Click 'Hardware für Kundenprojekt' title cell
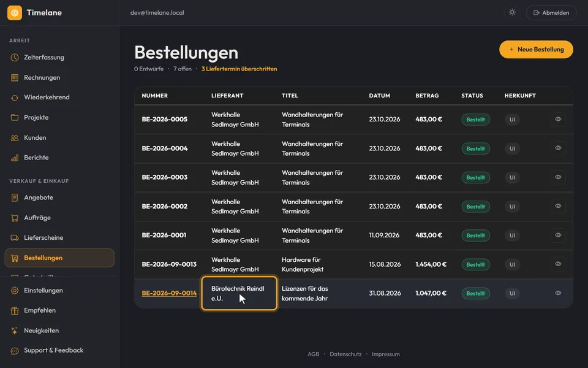The height and width of the screenshot is (368, 588). coord(303,264)
